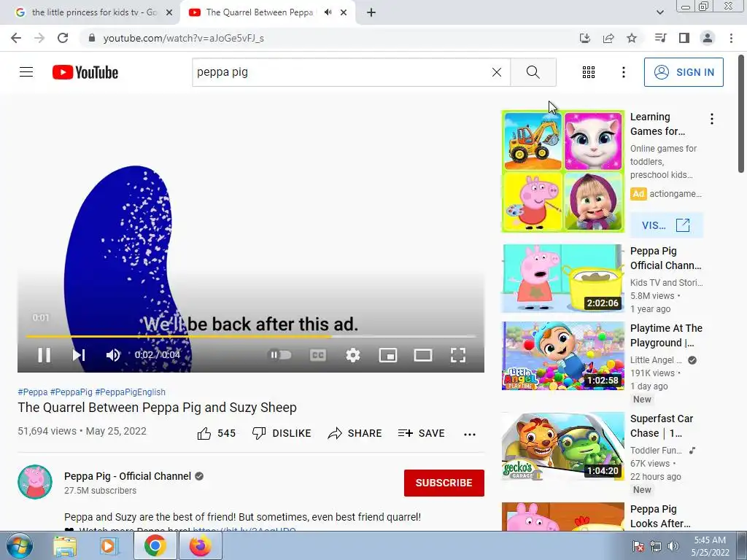Open Peppa Pig - Official Channel name link
The image size is (747, 560).
coord(128,476)
